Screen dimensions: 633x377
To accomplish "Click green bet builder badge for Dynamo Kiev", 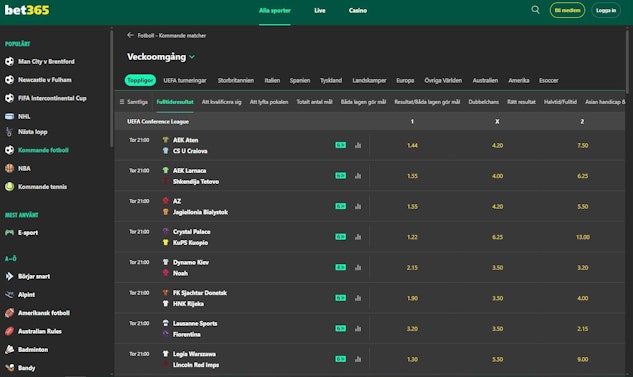I will [x=341, y=268].
